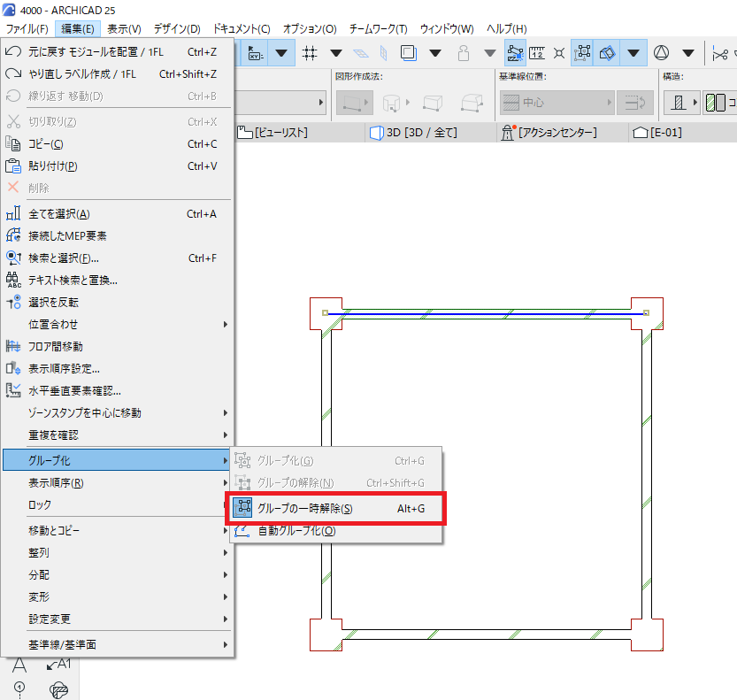Switch to the 3D [3D / 全て] tab
The image size is (737, 700).
414,133
